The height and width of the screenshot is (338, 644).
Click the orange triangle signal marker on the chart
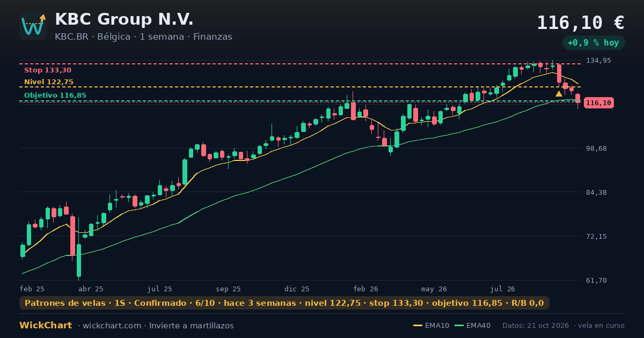559,94
